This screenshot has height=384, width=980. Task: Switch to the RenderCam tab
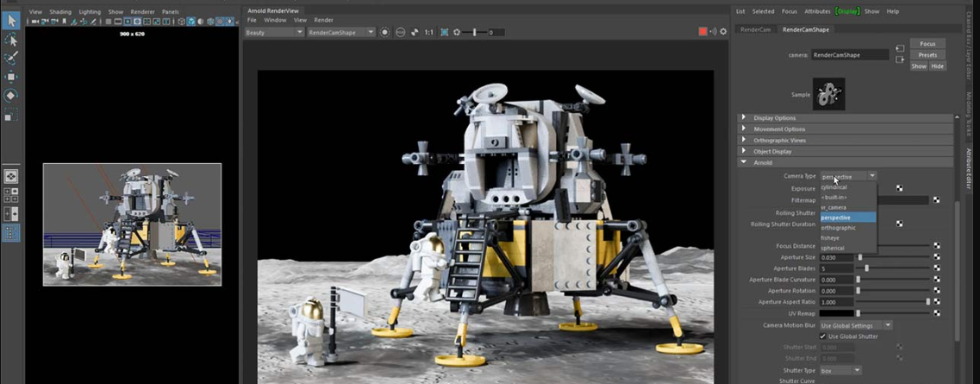pyautogui.click(x=755, y=29)
